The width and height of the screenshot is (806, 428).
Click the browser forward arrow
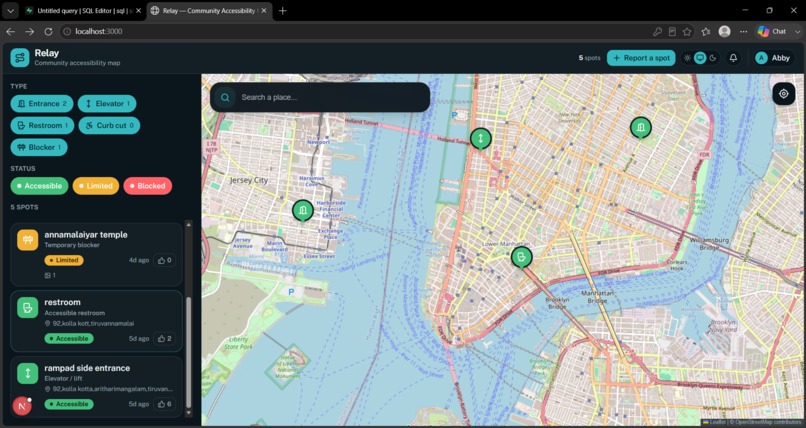coord(29,31)
